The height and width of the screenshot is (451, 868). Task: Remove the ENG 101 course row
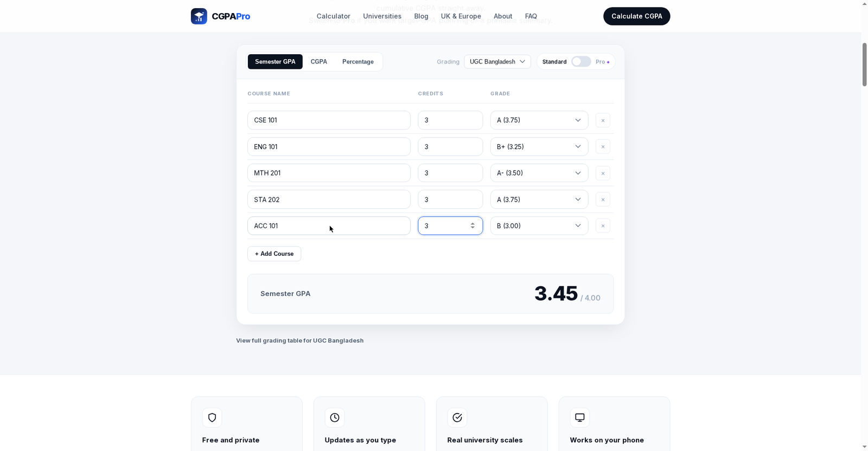pos(603,147)
